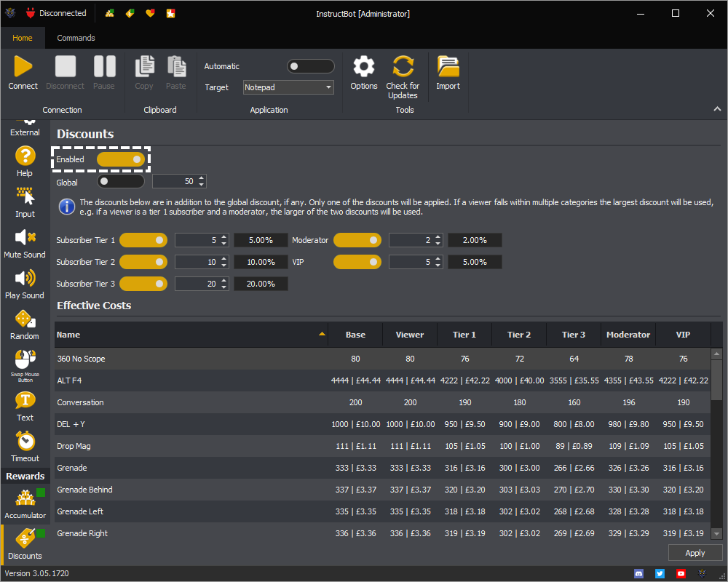Decrease the Subscriber Tier 2 percentage

pyautogui.click(x=224, y=265)
